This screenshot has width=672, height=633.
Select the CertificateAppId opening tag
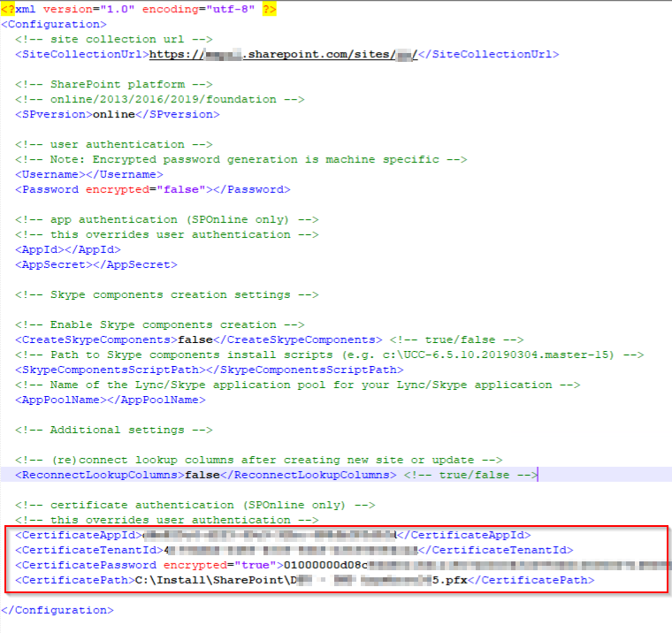[78, 535]
